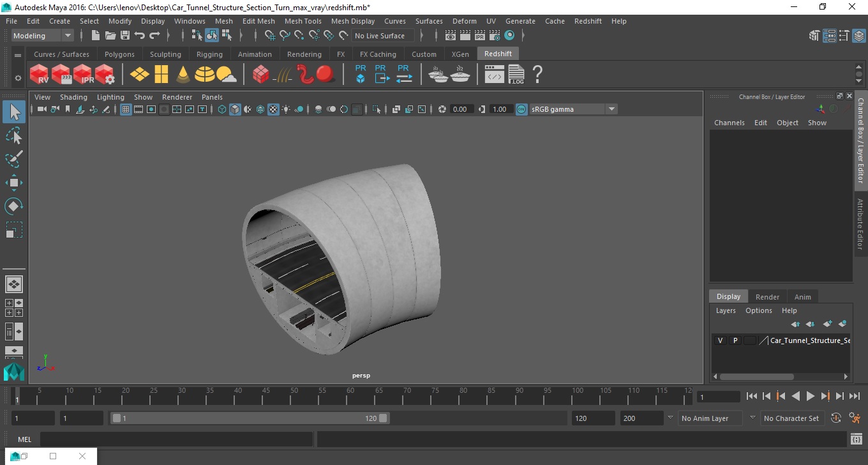Toggle layer visibility V box
The image size is (868, 465).
pos(720,340)
